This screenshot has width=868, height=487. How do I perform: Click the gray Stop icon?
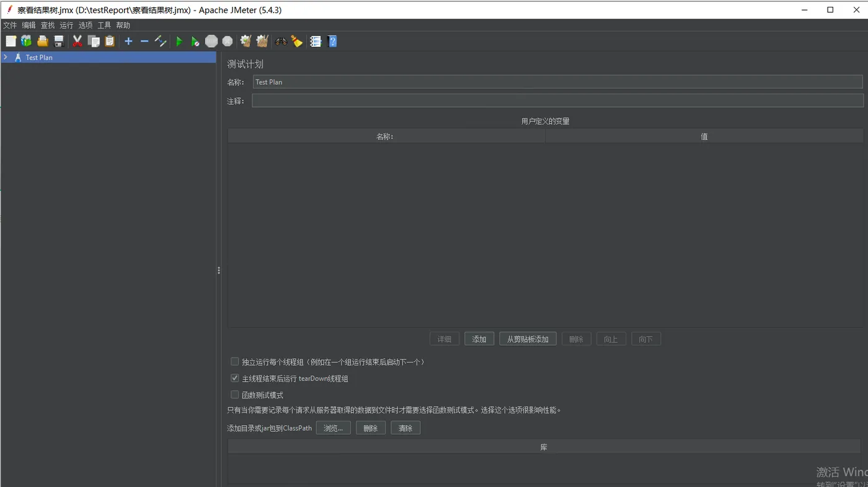point(211,42)
